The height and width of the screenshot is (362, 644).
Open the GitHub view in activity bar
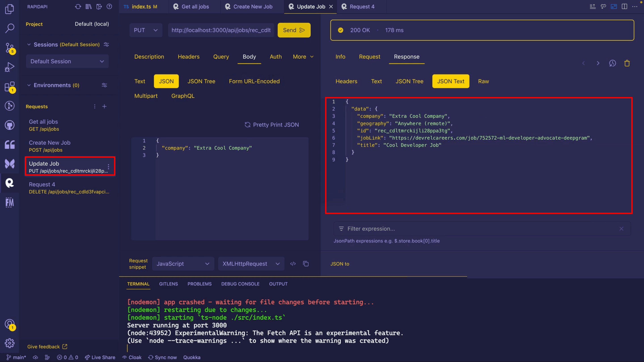(x=9, y=125)
